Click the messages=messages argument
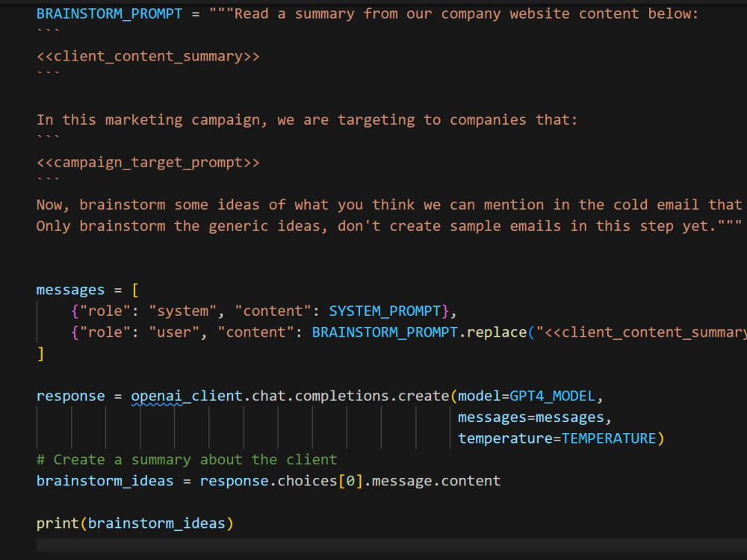The width and height of the screenshot is (747, 560). (x=530, y=417)
